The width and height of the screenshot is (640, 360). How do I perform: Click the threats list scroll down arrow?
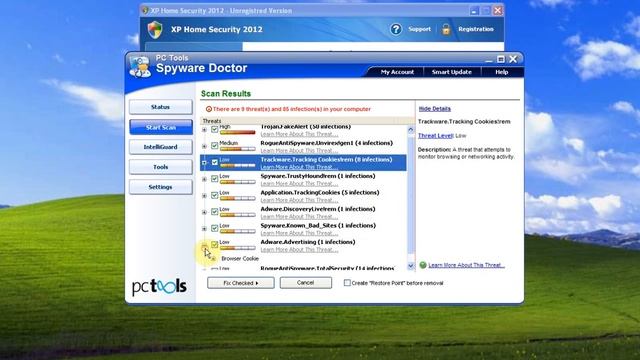411,266
